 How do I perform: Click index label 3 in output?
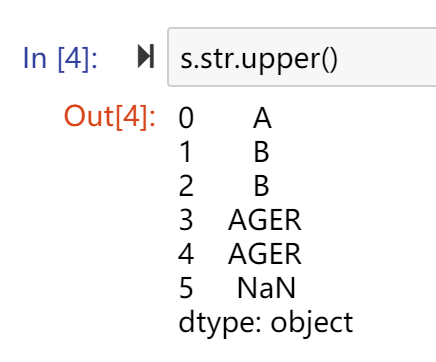186,220
